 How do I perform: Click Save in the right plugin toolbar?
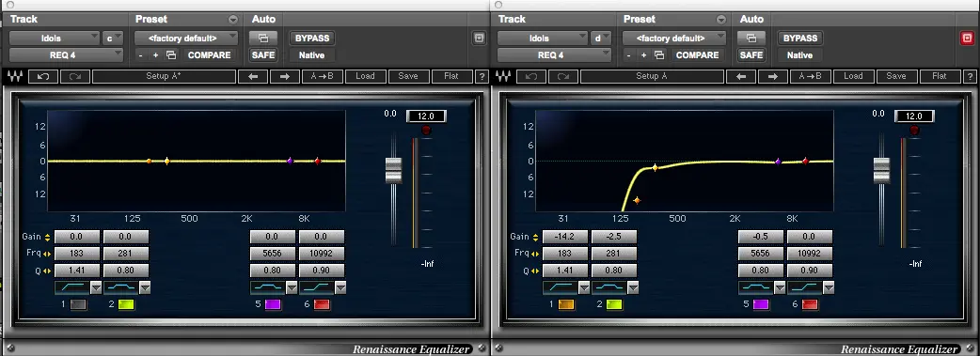896,76
